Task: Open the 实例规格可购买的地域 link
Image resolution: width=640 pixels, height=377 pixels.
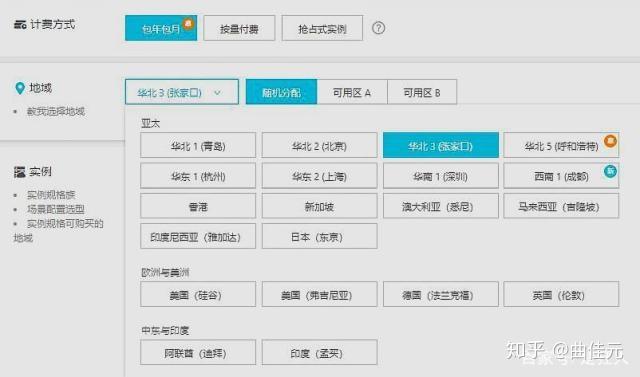Action: point(58,231)
